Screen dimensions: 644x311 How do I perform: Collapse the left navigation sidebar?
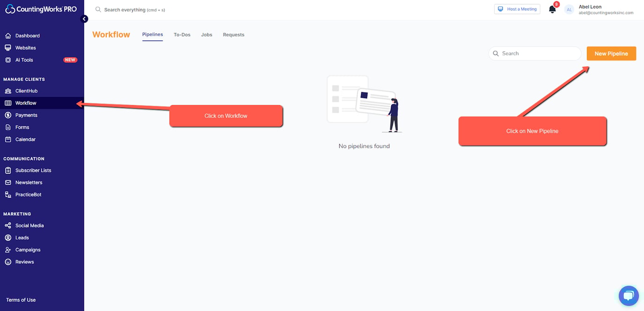tap(84, 19)
